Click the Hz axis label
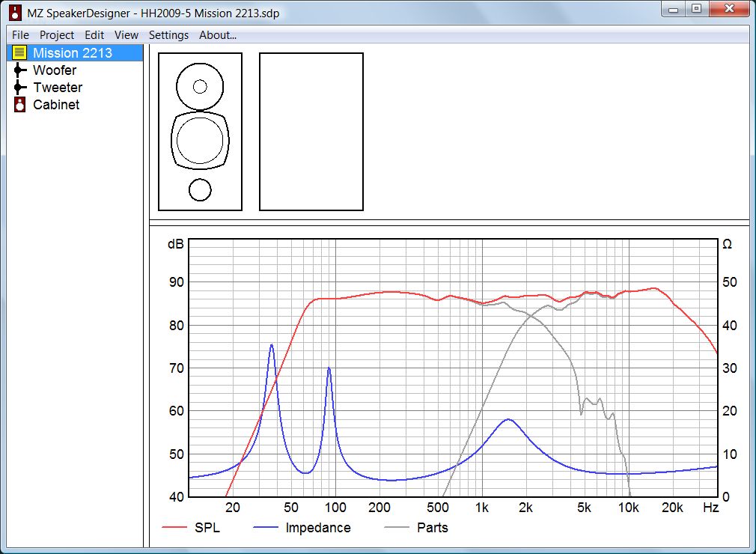The image size is (756, 554). [710, 508]
